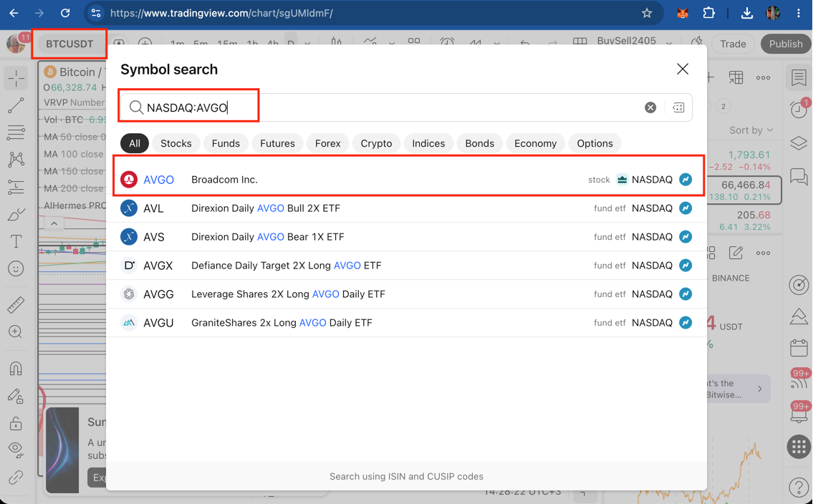The image size is (813, 504).
Task: Open the alerts clock icon
Action: 799,110
